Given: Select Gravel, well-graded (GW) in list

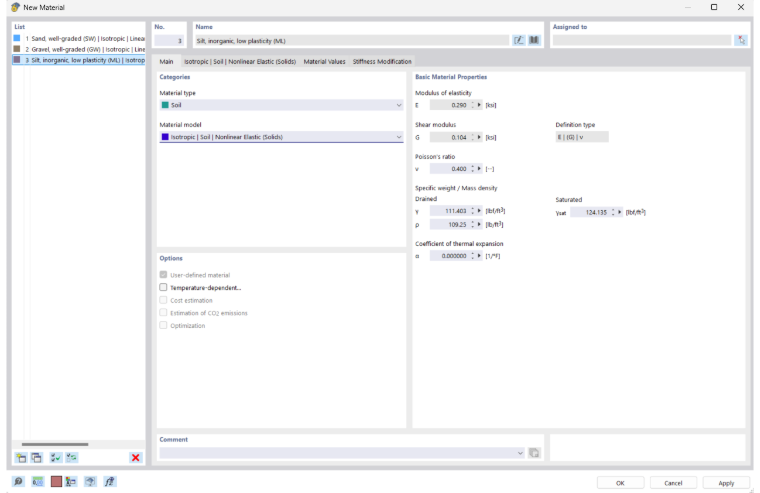Looking at the screenshot, I should [x=79, y=49].
